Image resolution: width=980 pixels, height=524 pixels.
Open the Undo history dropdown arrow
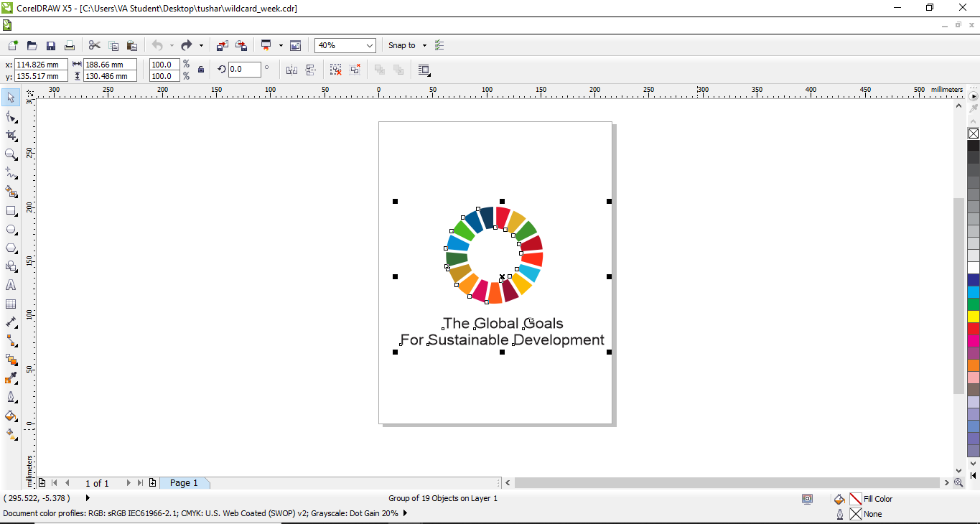172,45
